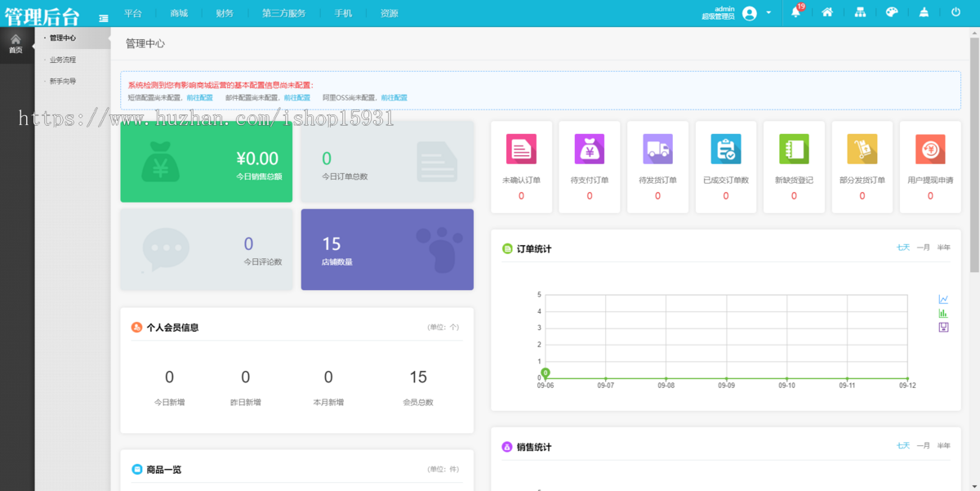Click the 今日订单总数 card
The height and width of the screenshot is (491, 980).
(x=387, y=162)
